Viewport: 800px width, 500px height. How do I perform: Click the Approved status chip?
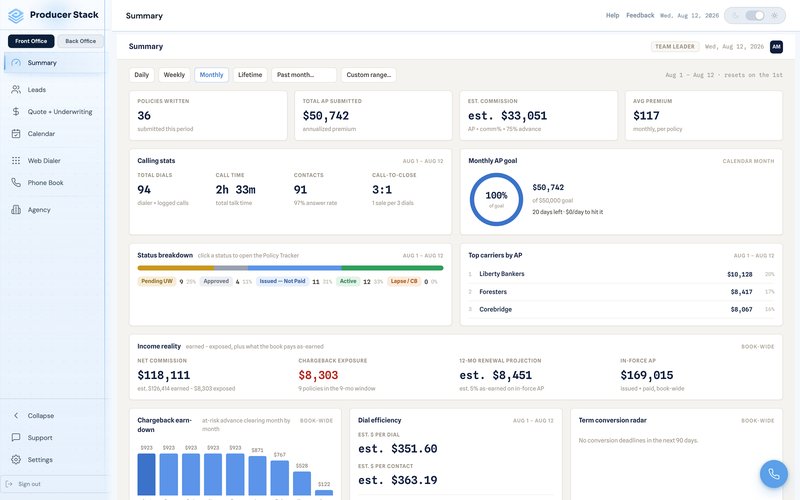216,281
